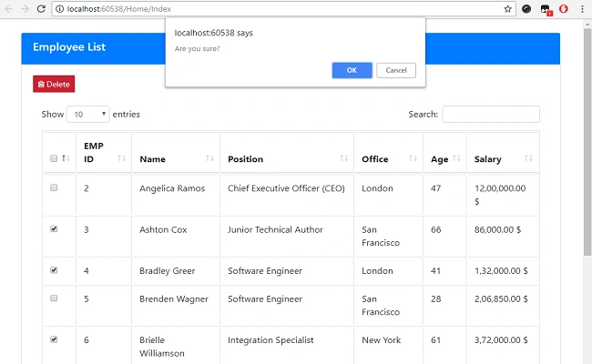This screenshot has height=364, width=592.
Task: Sort by Salary column arrows
Action: [528, 158]
